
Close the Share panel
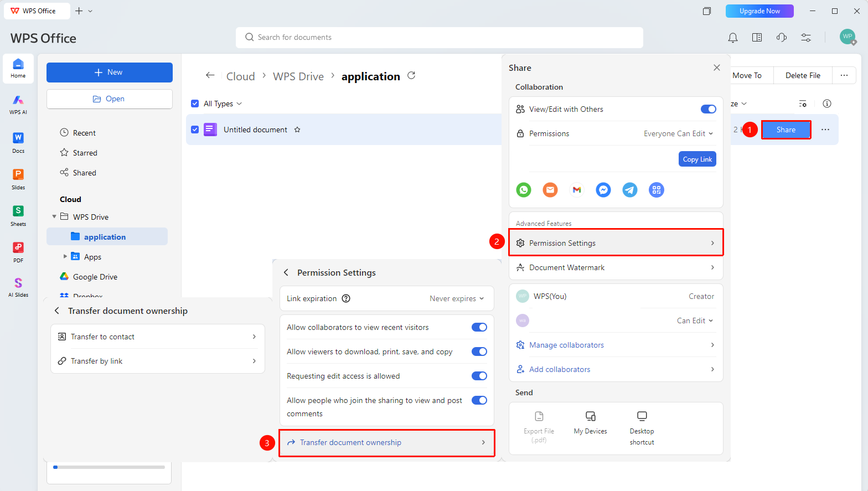pos(717,68)
